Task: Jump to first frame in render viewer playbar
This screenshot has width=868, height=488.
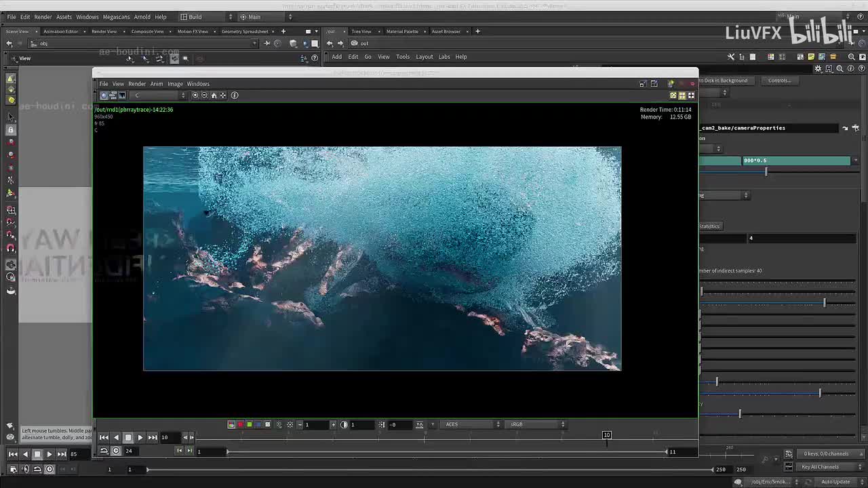Action: tap(104, 437)
